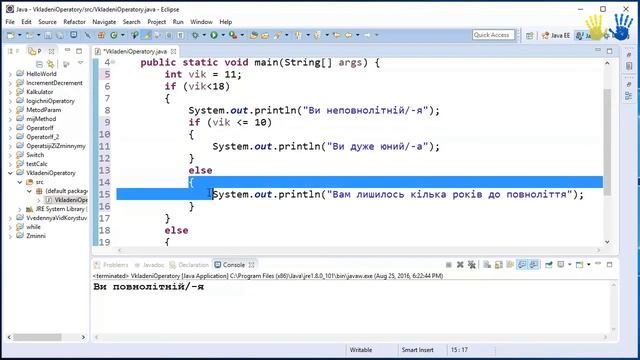Screen dimensions: 640x360
Task: Open Package Explorer view menu triangle
Action: 80,63
